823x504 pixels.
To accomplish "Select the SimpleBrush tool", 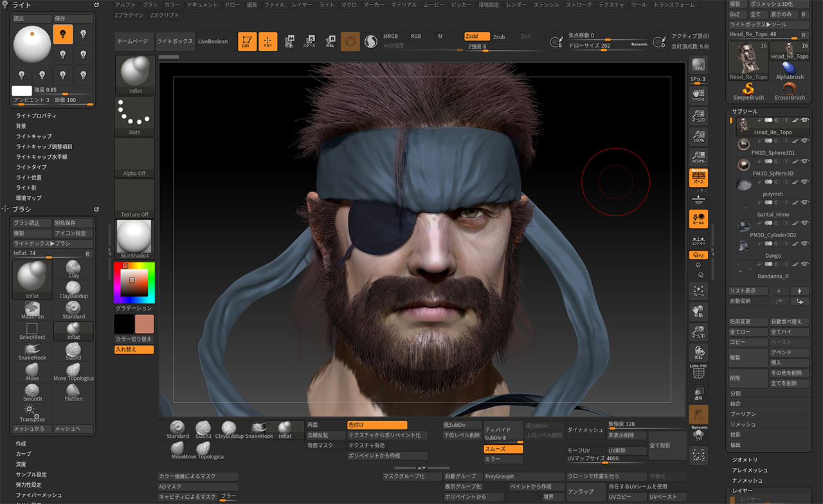I will (x=748, y=91).
